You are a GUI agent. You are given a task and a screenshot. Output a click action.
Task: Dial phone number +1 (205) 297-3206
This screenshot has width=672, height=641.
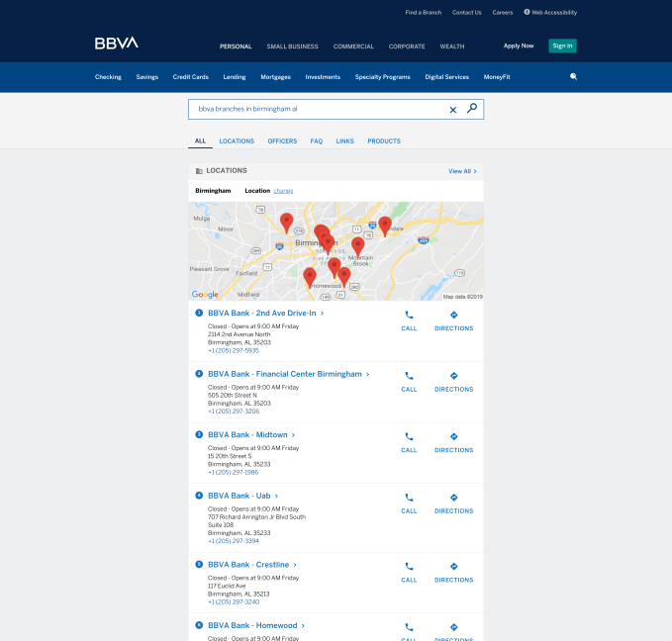[x=234, y=412]
